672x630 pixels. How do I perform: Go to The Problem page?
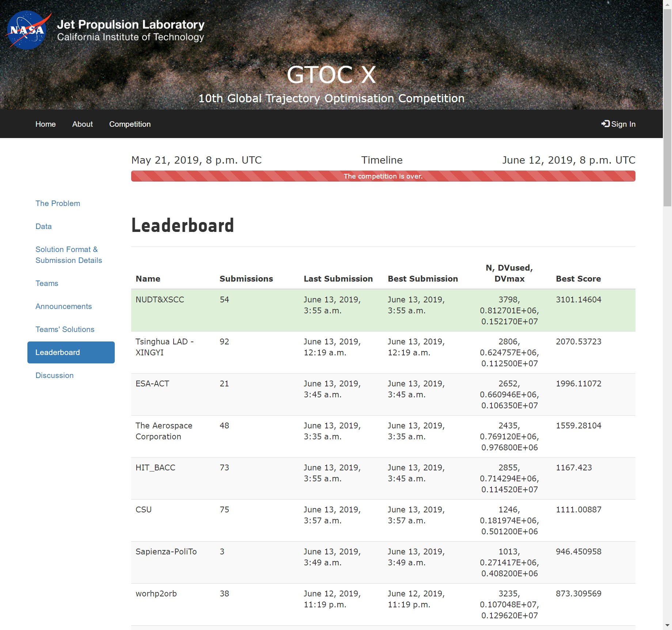coord(58,203)
